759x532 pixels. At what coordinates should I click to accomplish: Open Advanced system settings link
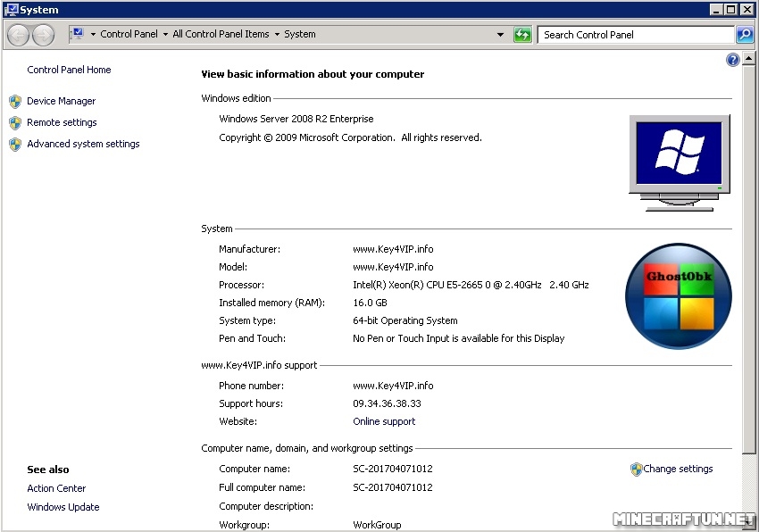pos(83,144)
